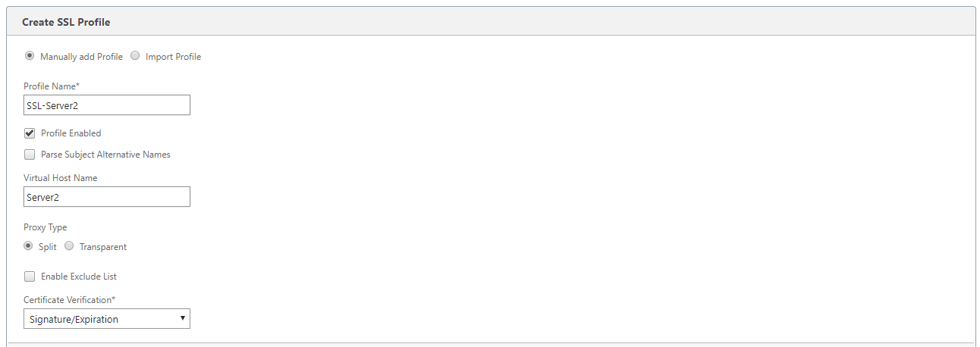Click the 'Transparent' option label text
This screenshot has width=980, height=347.
pos(103,247)
